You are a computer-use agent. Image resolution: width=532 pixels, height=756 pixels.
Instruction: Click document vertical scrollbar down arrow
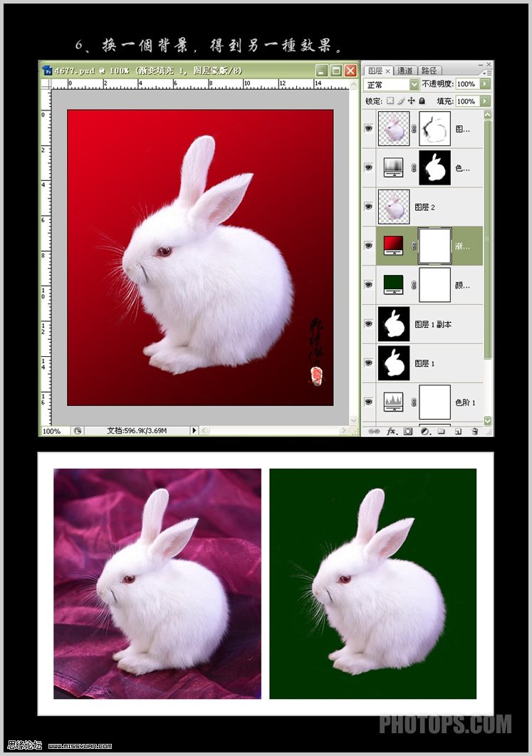[x=354, y=420]
